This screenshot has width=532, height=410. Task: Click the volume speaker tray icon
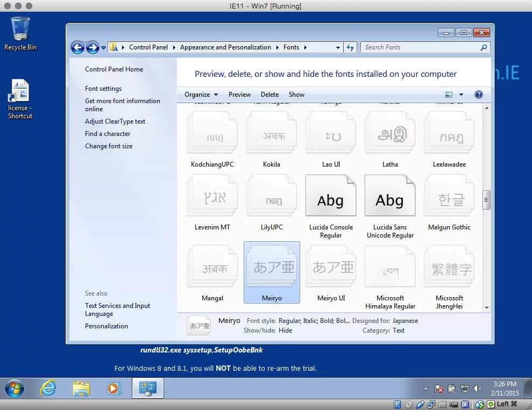[477, 389]
